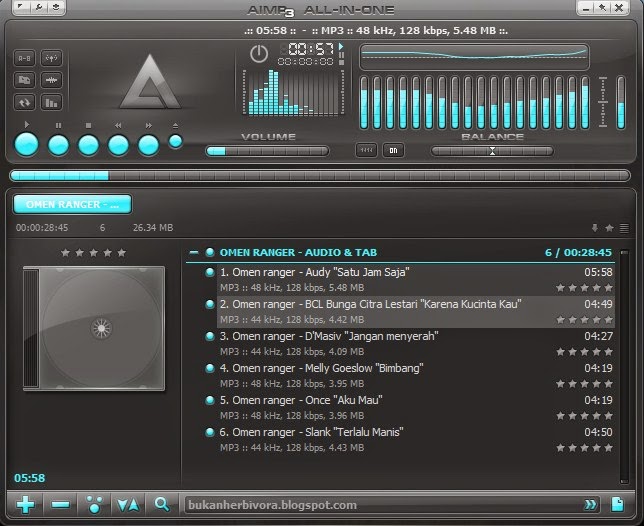644x526 pixels.
Task: Switch the 00:57 time display mode
Action: coord(311,49)
